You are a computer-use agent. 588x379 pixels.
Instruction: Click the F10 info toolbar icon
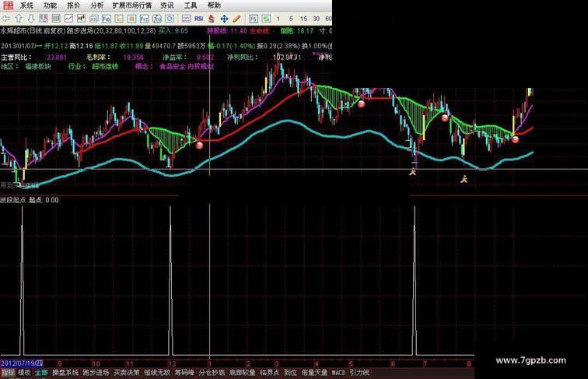point(107,19)
